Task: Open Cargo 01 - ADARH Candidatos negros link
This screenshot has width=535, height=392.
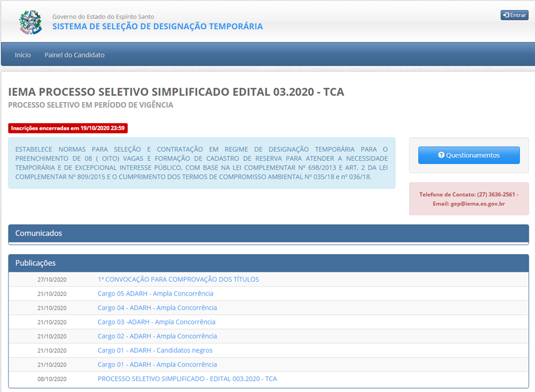Action: coord(155,350)
